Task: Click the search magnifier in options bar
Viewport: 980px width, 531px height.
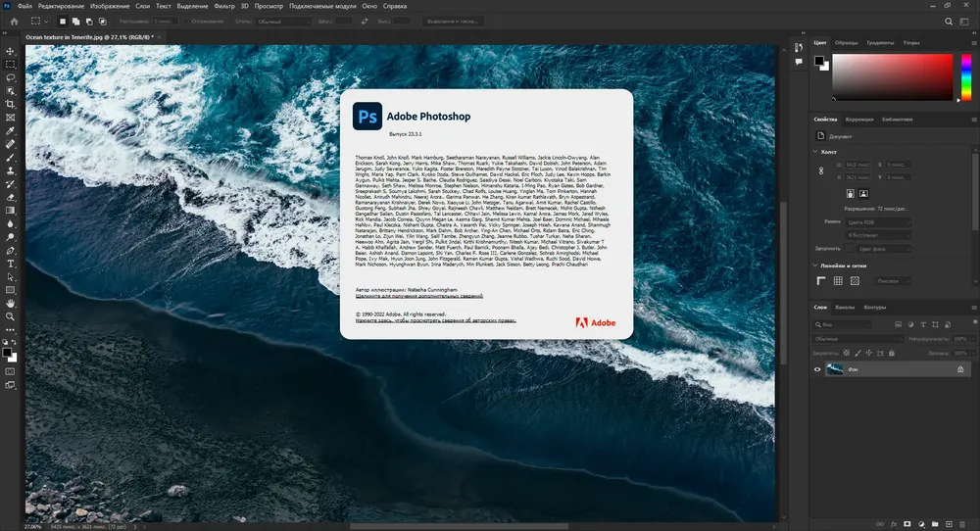Action: pos(948,22)
